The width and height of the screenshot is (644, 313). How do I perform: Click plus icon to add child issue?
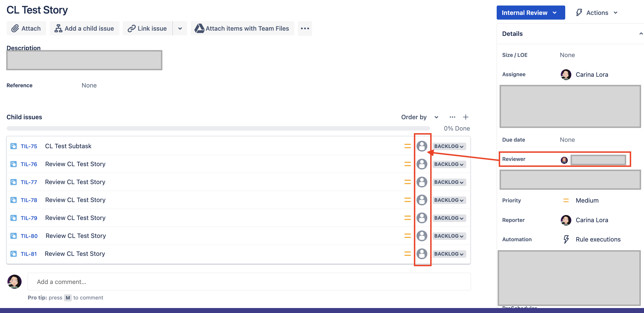click(466, 117)
